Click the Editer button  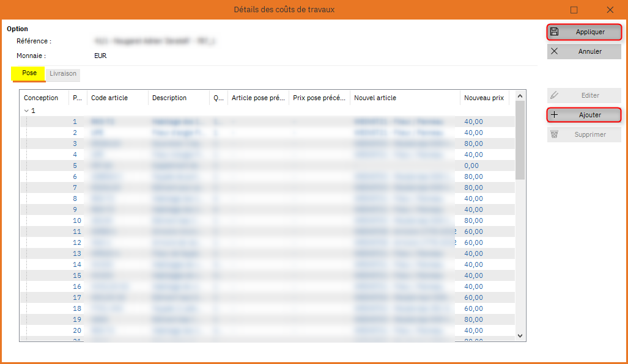584,95
